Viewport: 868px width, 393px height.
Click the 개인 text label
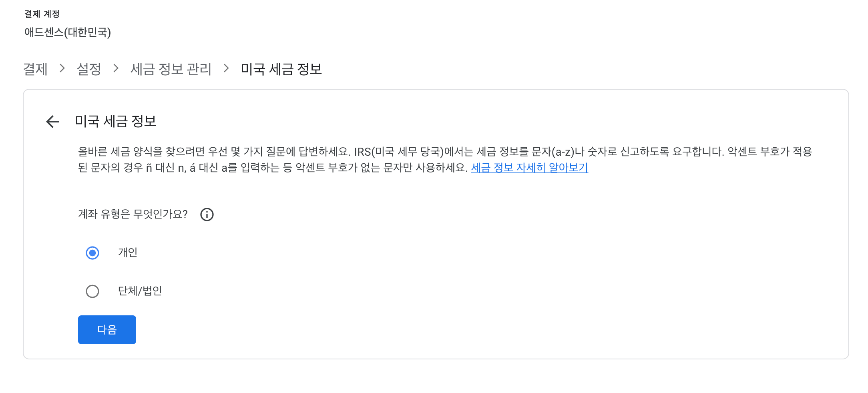[x=128, y=252]
